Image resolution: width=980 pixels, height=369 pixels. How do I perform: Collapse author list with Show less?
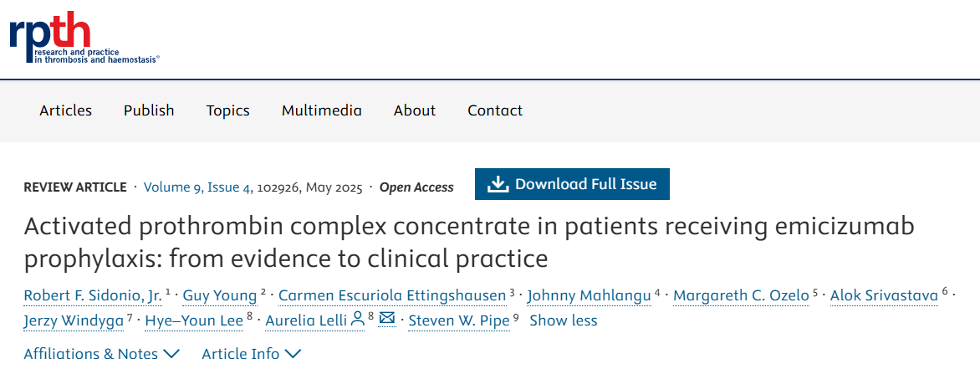coord(564,320)
